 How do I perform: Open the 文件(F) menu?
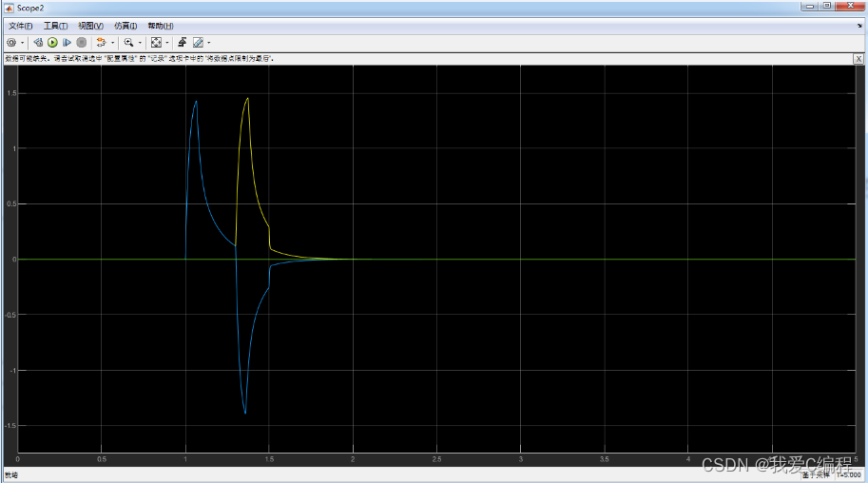(21, 26)
